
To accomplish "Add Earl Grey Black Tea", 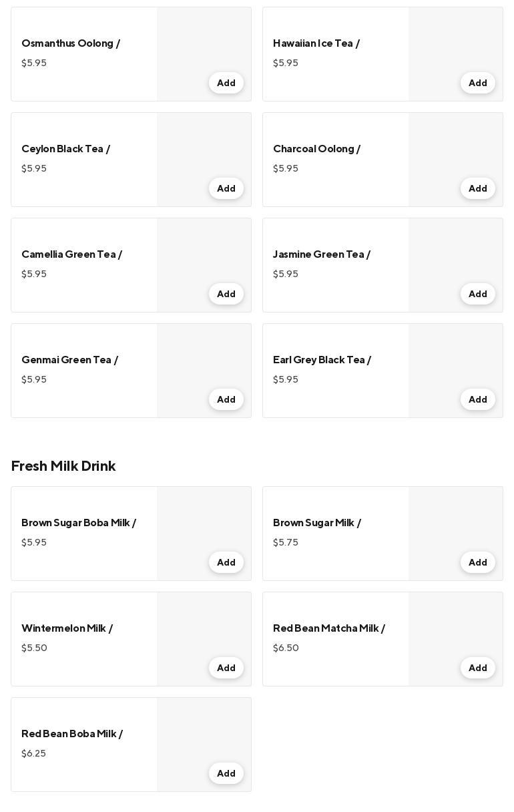I will click(477, 399).
